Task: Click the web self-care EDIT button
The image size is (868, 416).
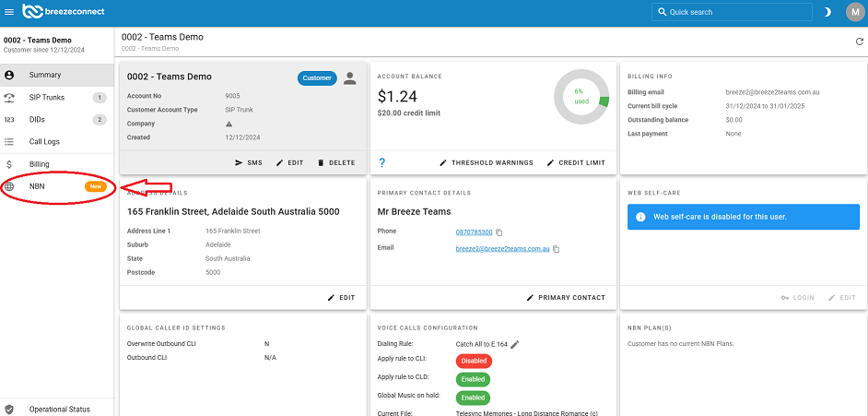Action: click(x=842, y=297)
